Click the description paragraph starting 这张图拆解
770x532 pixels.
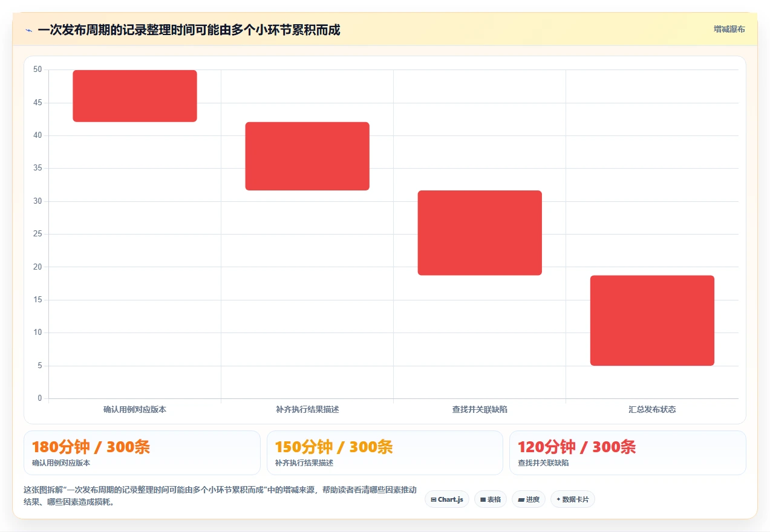point(220,496)
